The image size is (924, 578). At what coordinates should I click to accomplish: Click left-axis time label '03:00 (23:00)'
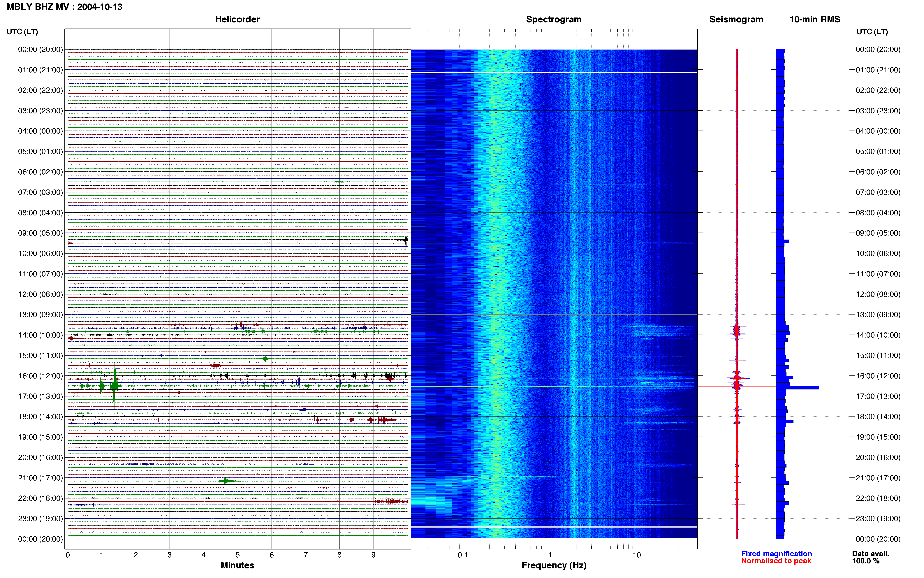(x=41, y=111)
